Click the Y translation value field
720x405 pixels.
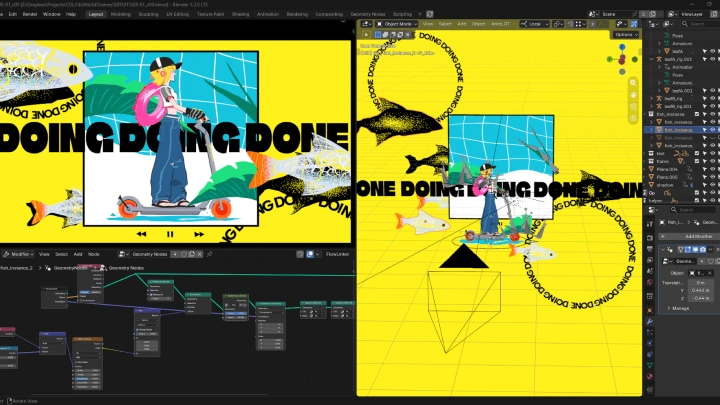(701, 290)
